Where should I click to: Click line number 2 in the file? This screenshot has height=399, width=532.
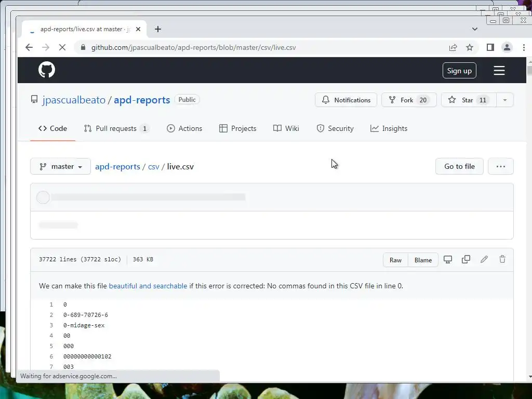point(51,315)
